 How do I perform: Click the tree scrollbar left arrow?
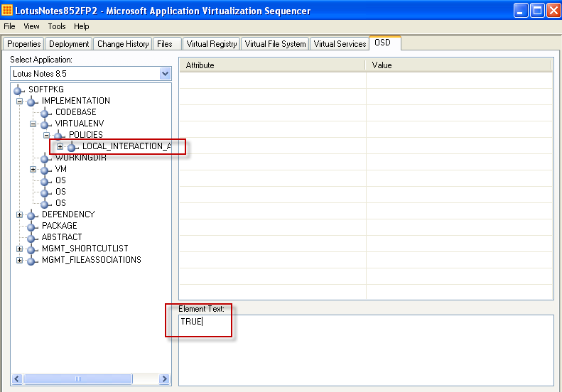17,379
